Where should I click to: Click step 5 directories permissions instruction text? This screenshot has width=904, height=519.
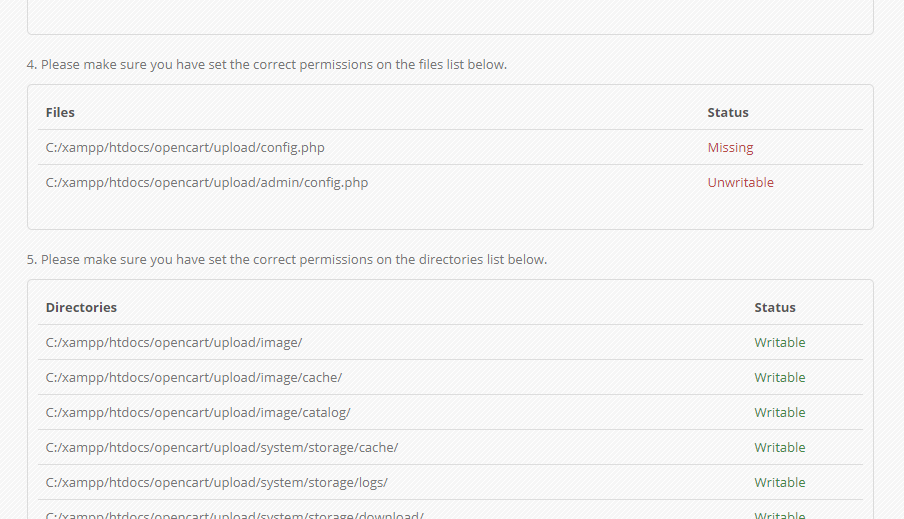click(287, 260)
